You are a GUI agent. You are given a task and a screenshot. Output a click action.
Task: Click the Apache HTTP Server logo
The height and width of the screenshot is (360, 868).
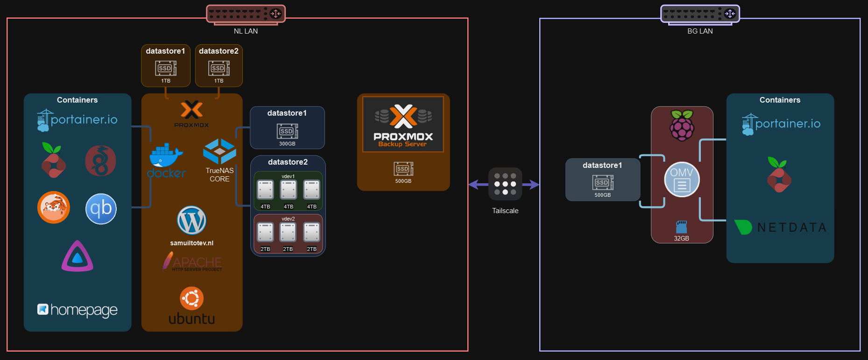pyautogui.click(x=192, y=262)
